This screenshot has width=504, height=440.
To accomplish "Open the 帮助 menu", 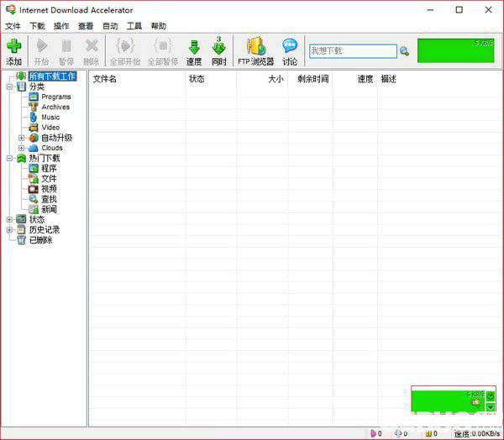I will point(159,26).
